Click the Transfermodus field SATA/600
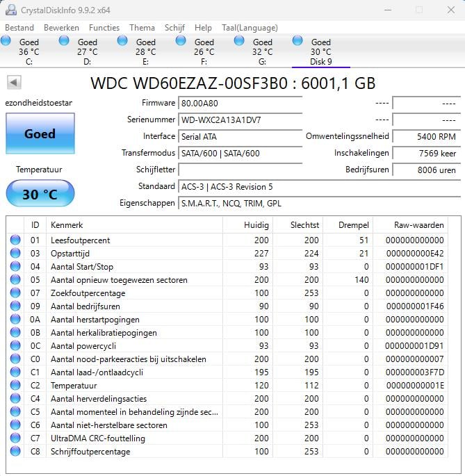 (240, 154)
